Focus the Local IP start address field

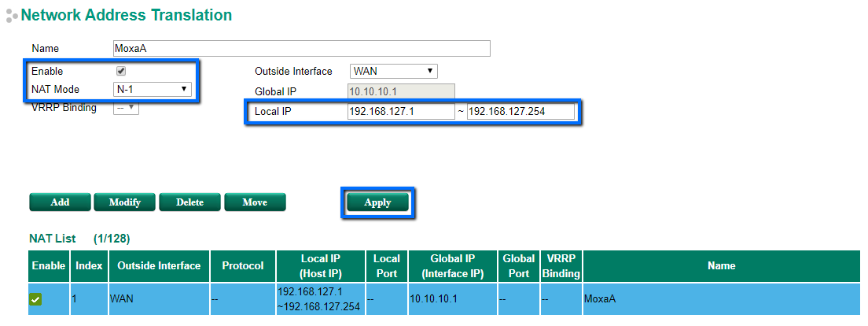(x=401, y=113)
